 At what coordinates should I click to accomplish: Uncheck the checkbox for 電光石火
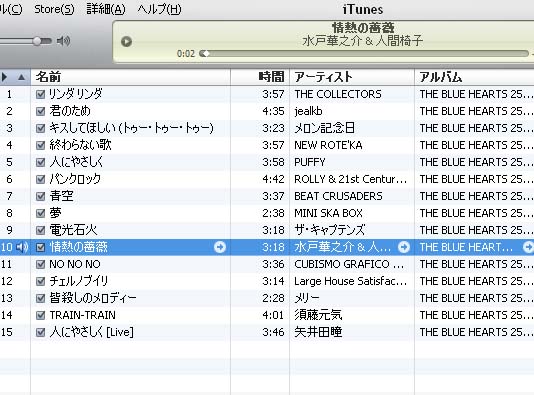[41, 231]
